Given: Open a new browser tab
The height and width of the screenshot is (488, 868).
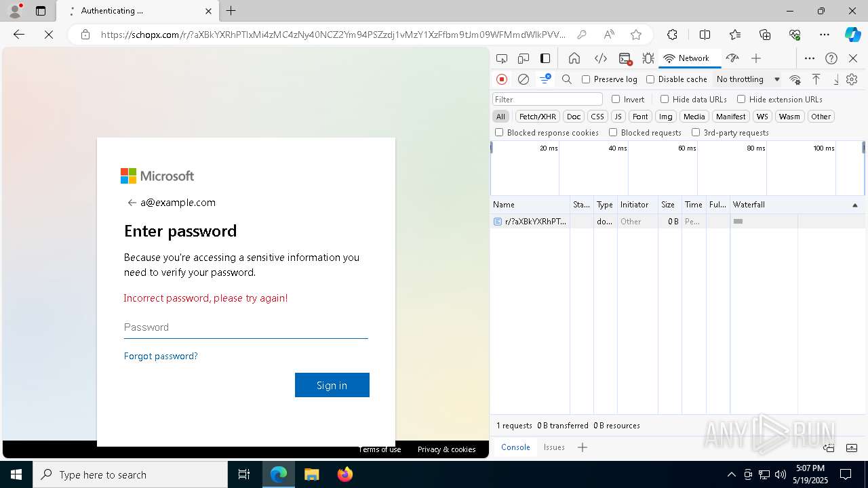Looking at the screenshot, I should pyautogui.click(x=231, y=11).
